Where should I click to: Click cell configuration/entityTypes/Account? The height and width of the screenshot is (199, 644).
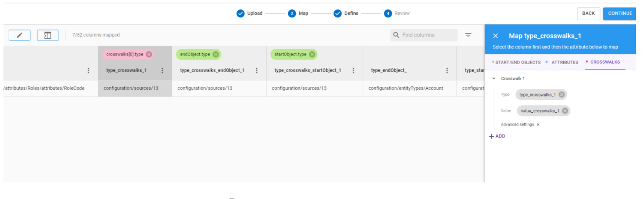click(x=406, y=88)
